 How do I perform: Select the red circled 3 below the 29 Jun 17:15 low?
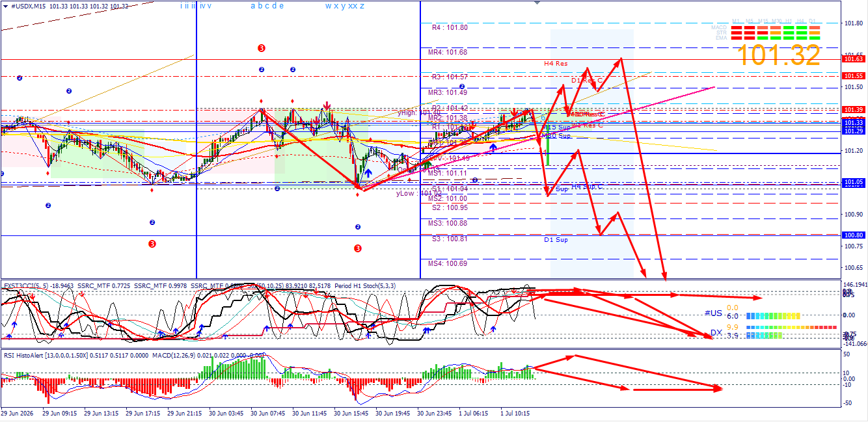pyautogui.click(x=152, y=244)
